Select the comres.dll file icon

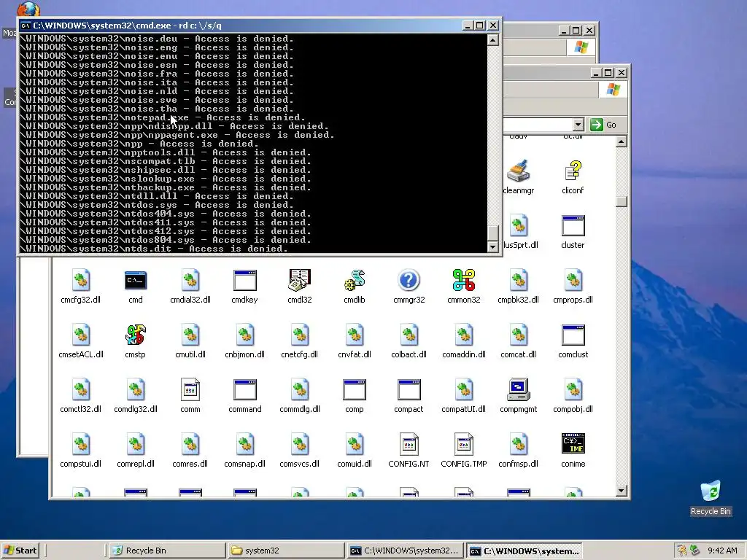coord(190,444)
